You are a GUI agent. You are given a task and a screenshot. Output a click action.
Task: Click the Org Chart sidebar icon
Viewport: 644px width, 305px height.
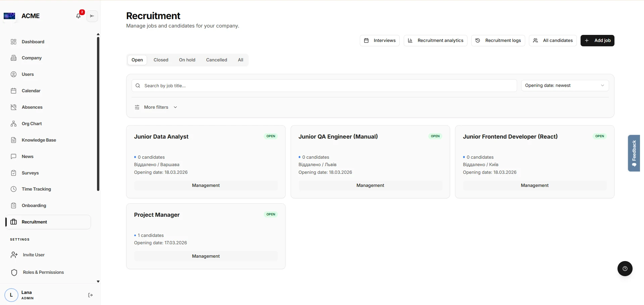tap(13, 123)
